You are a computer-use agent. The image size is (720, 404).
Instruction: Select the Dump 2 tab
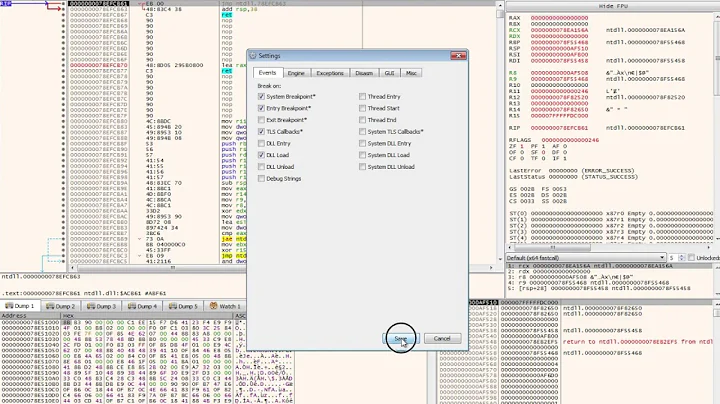[61, 306]
